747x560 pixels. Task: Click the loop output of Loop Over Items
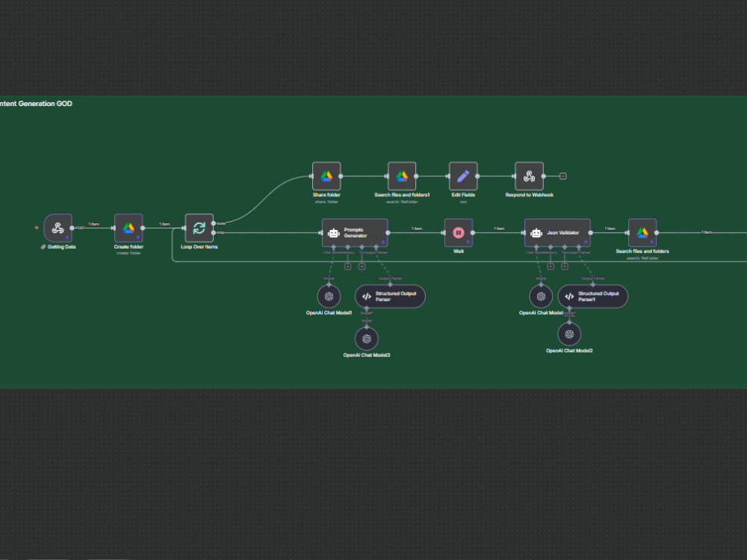coord(214,233)
